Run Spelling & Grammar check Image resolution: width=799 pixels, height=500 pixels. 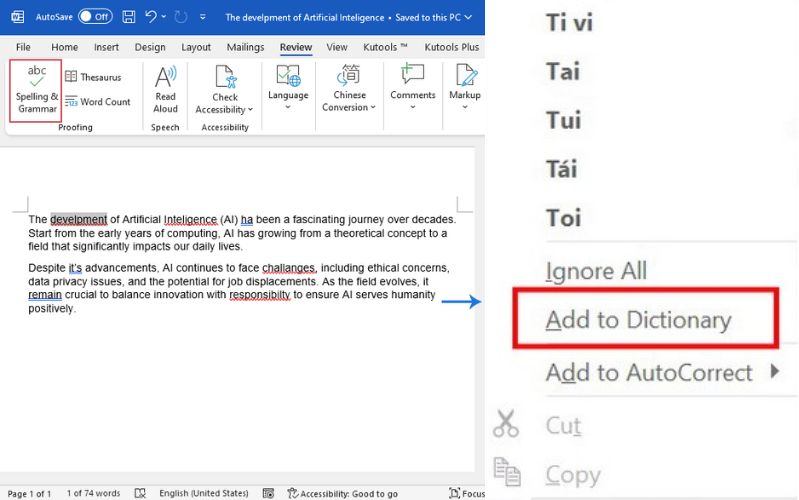point(36,90)
